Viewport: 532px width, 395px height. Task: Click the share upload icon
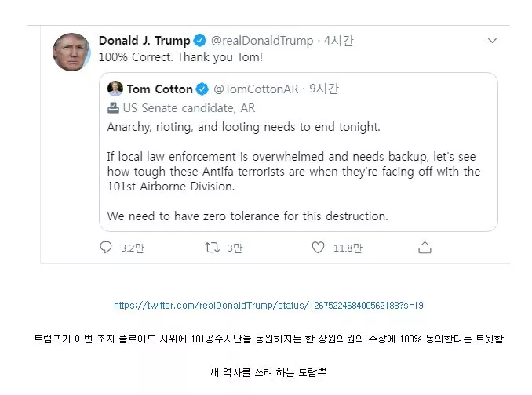[x=425, y=248]
